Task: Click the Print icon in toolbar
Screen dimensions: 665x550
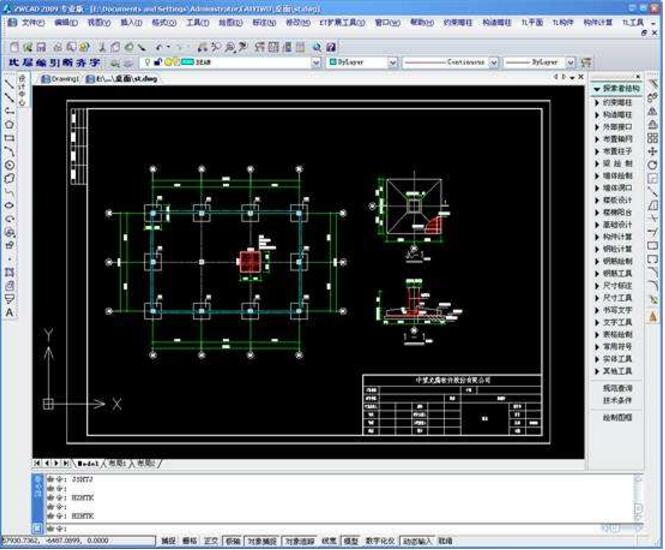Action: tap(57, 47)
